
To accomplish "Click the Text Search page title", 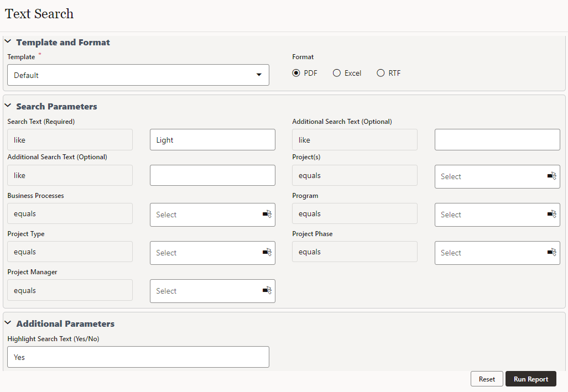I will pos(39,14).
